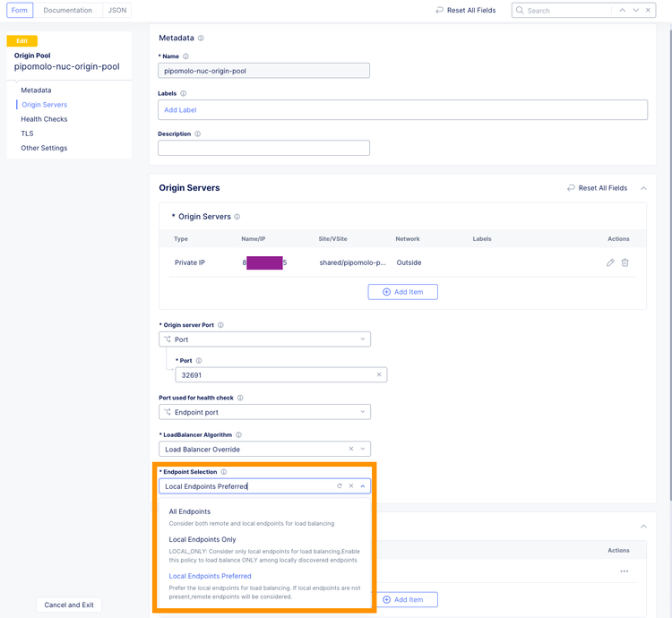Collapse the Origin Servers section
Screen dimensions: 672x618
pyautogui.click(x=643, y=188)
